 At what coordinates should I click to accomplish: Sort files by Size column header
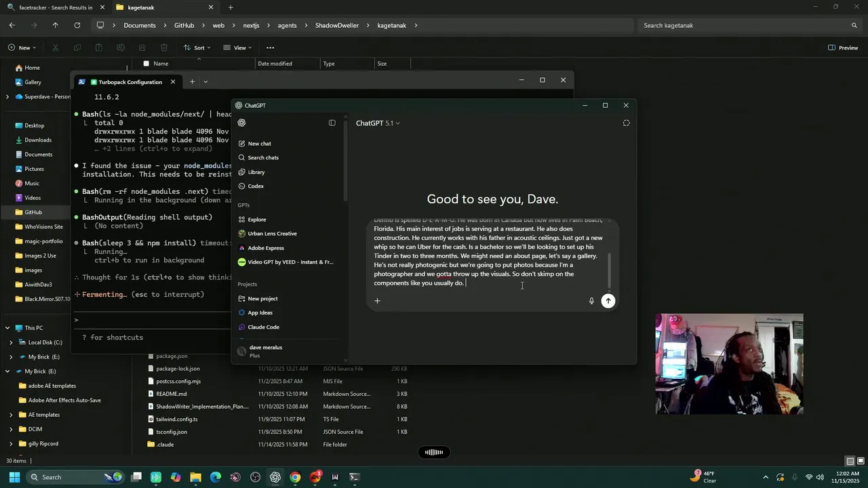click(382, 64)
